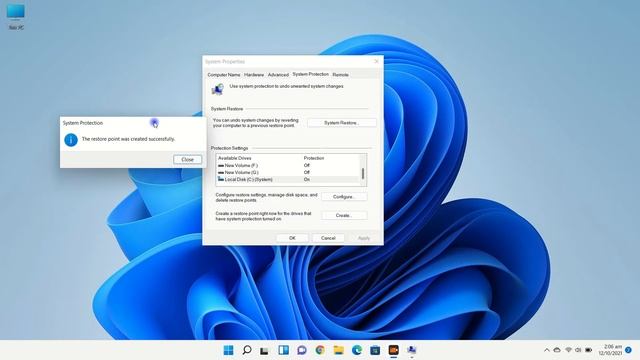Cancel the System Properties dialog
The width and height of the screenshot is (640, 360).
328,238
